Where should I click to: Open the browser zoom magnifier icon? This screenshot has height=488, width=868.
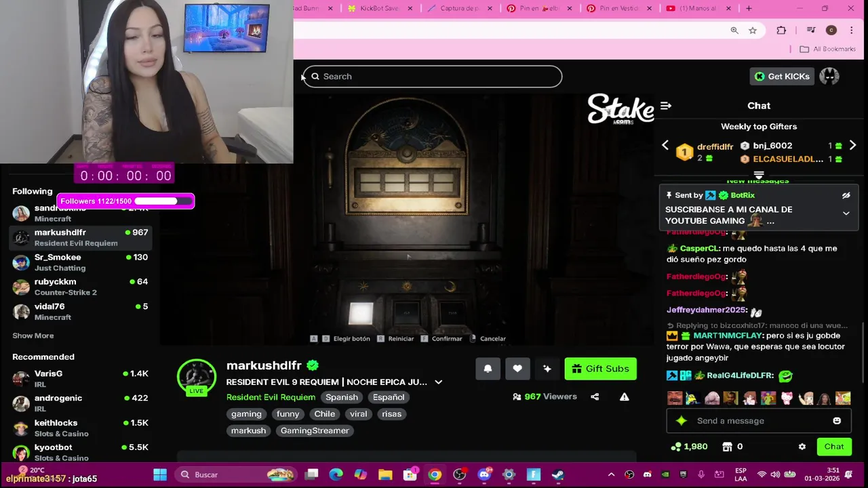(734, 30)
